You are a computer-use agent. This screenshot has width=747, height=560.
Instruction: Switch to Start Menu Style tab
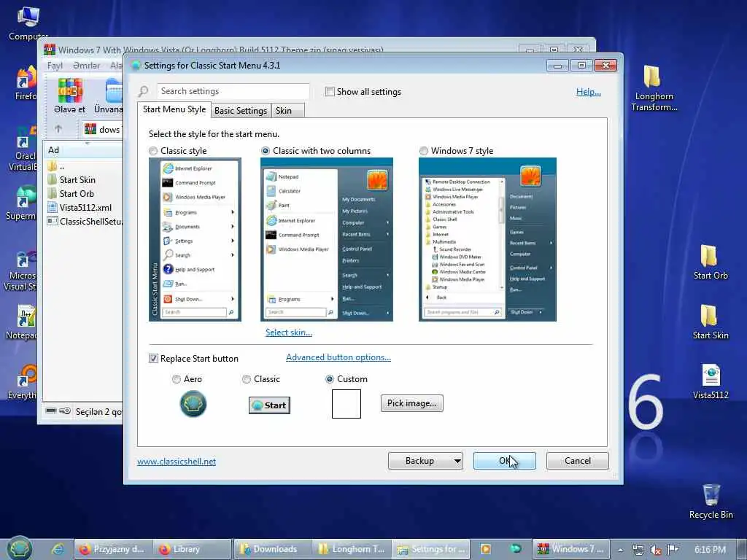point(174,109)
